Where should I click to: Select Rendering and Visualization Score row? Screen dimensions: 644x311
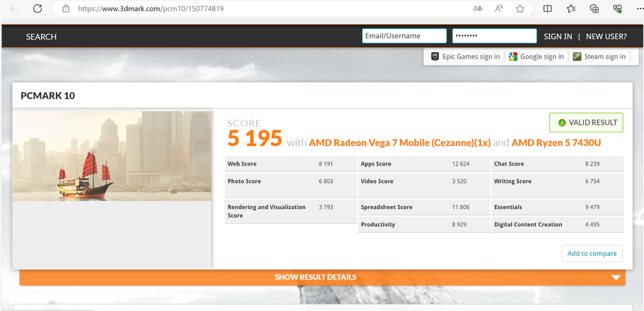(291, 211)
